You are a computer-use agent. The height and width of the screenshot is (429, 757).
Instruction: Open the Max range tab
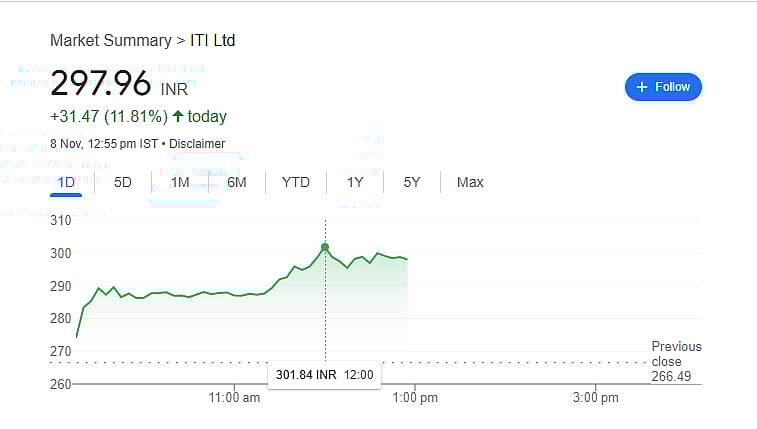coord(470,182)
